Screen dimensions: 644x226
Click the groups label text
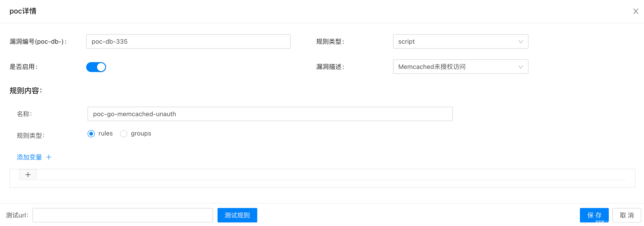click(x=141, y=133)
